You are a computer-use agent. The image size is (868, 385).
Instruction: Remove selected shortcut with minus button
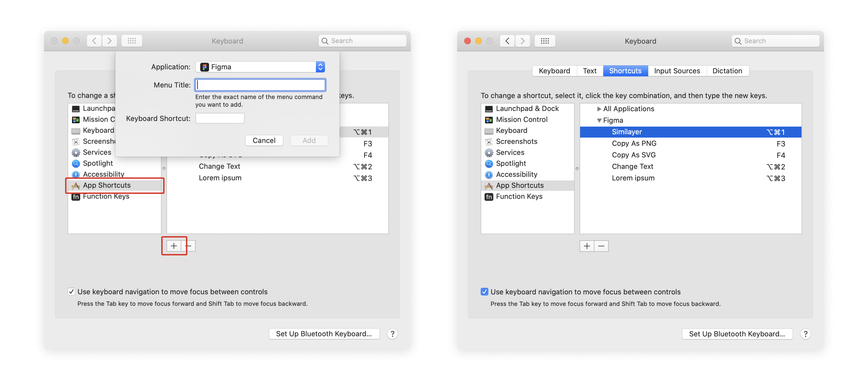(601, 246)
